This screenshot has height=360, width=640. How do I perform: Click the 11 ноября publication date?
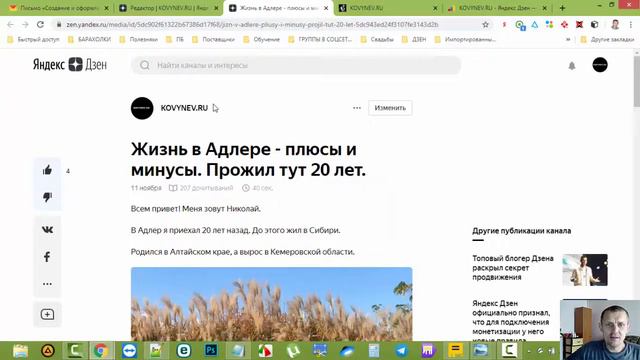pos(146,188)
